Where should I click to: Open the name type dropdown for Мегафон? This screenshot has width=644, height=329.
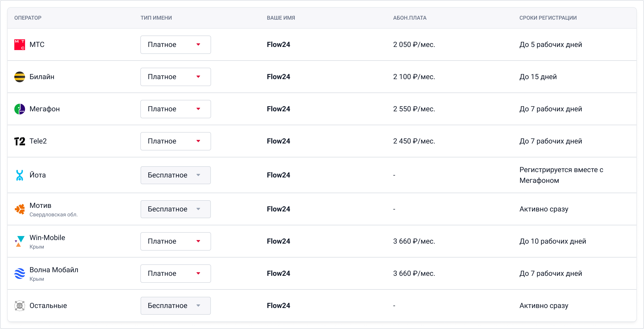(176, 109)
